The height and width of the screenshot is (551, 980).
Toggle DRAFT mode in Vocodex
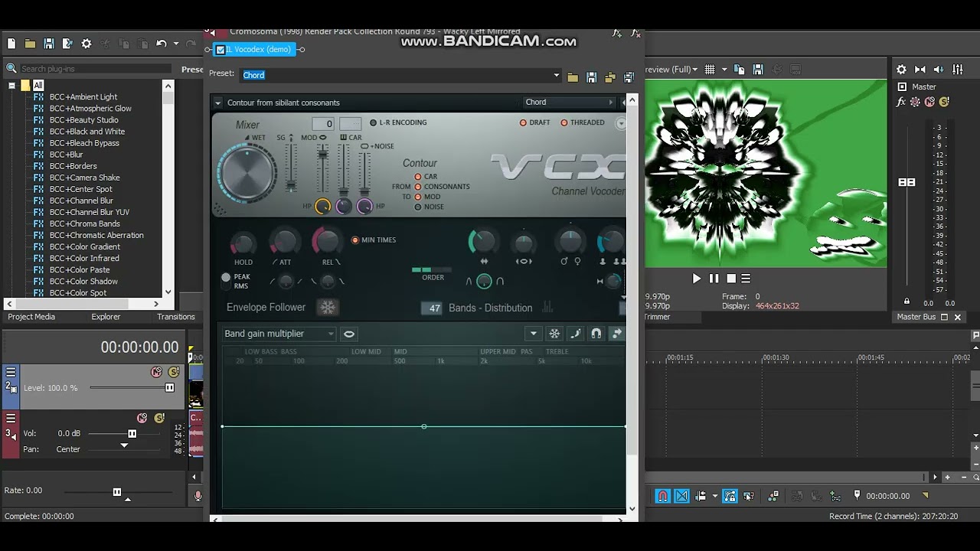point(524,122)
